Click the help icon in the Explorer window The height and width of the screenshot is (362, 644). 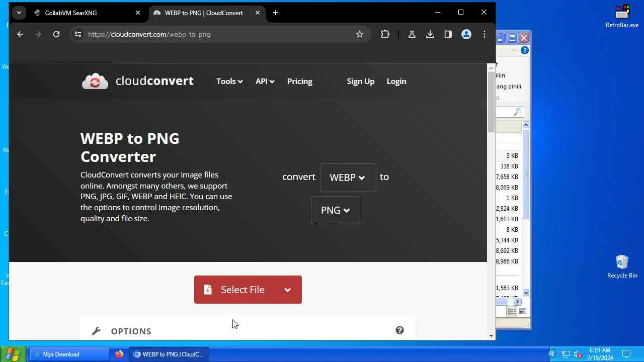point(525,50)
